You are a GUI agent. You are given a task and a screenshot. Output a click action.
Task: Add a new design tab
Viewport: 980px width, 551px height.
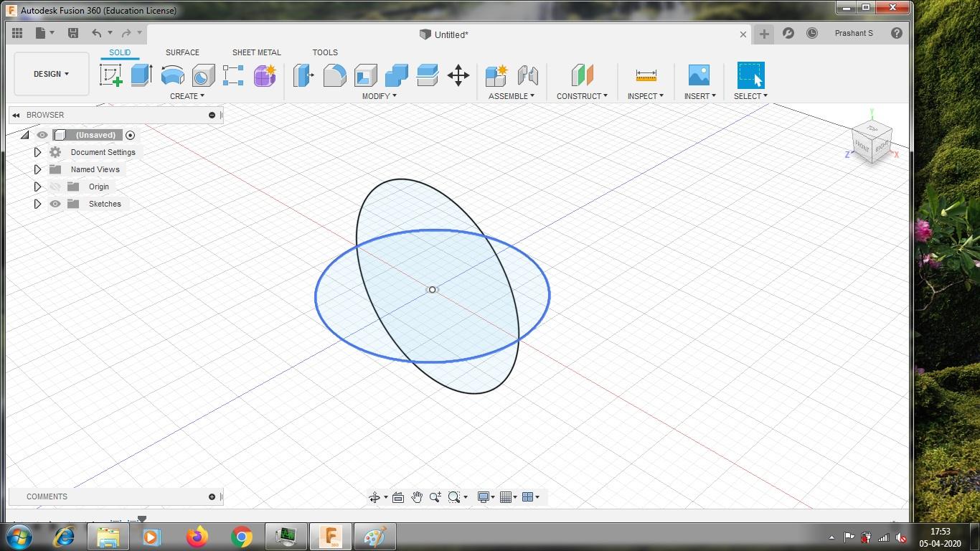pos(764,34)
